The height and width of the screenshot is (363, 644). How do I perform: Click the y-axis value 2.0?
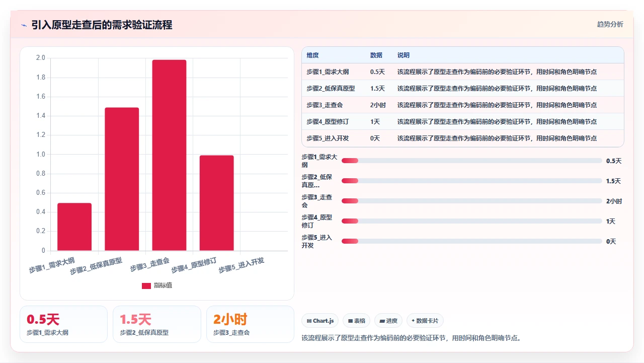pyautogui.click(x=40, y=58)
